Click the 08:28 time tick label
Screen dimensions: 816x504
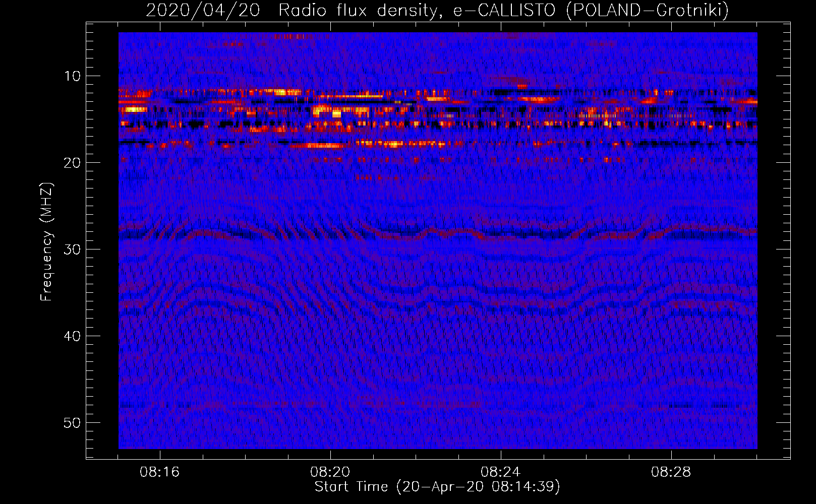[671, 472]
